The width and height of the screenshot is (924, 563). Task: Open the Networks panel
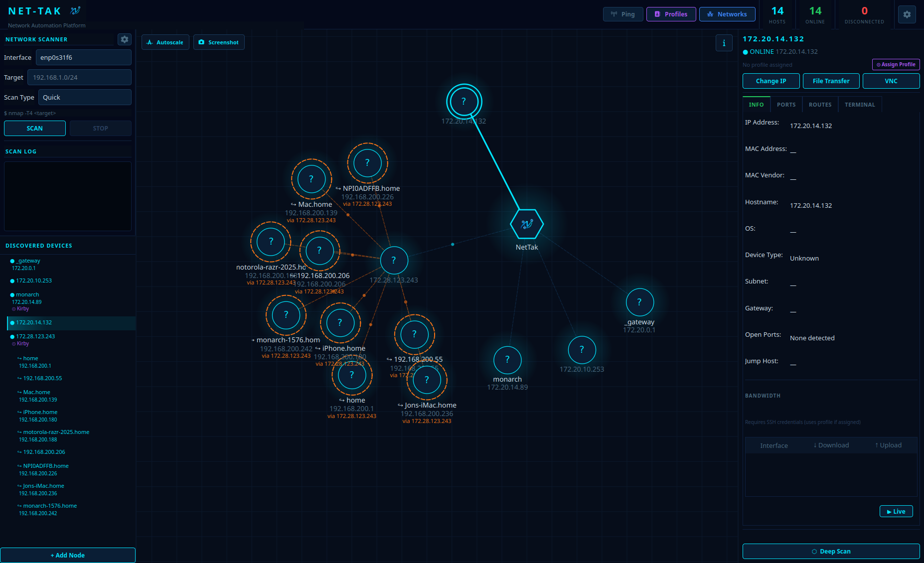click(727, 14)
